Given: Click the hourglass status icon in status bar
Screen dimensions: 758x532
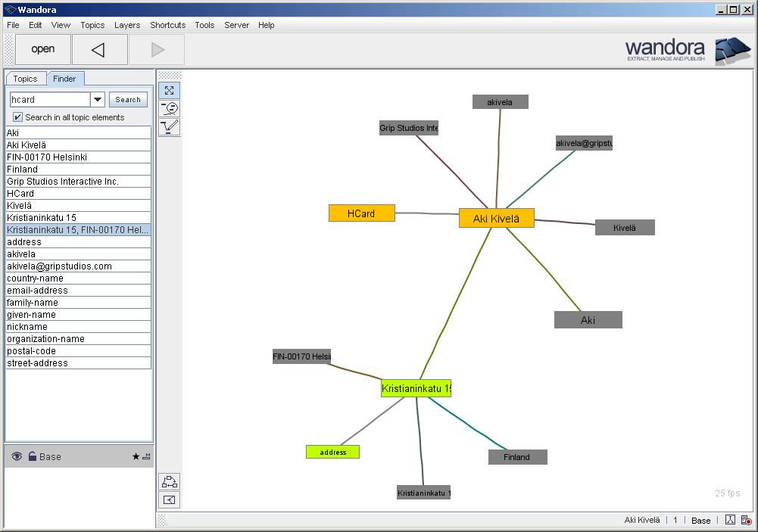Looking at the screenshot, I should coord(730,520).
